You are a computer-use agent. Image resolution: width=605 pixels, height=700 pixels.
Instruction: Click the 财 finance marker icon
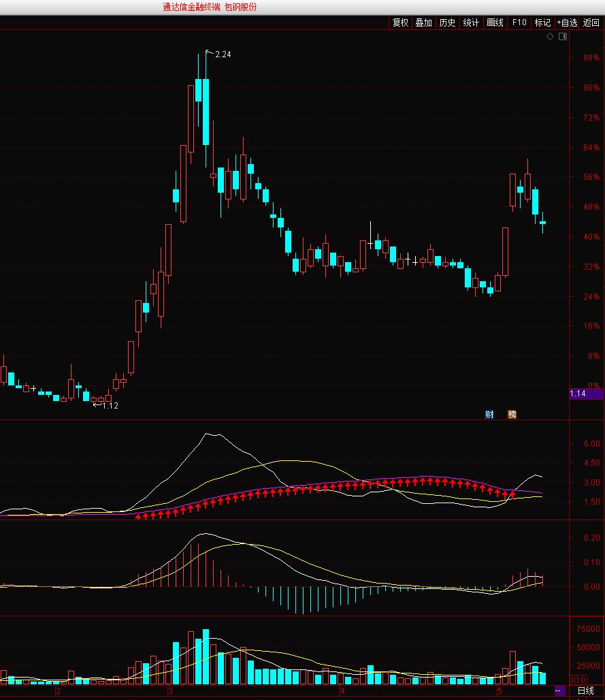489,414
